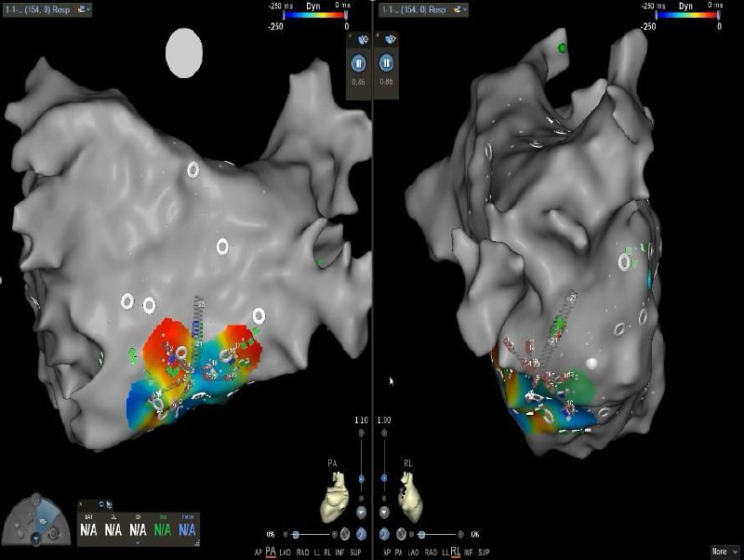This screenshot has width=744, height=560.
Task: Select INF view in right panel
Action: pos(468,552)
